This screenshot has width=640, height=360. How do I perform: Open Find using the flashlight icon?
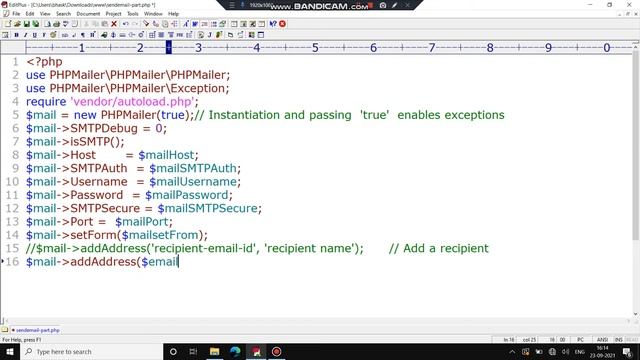coord(146,24)
